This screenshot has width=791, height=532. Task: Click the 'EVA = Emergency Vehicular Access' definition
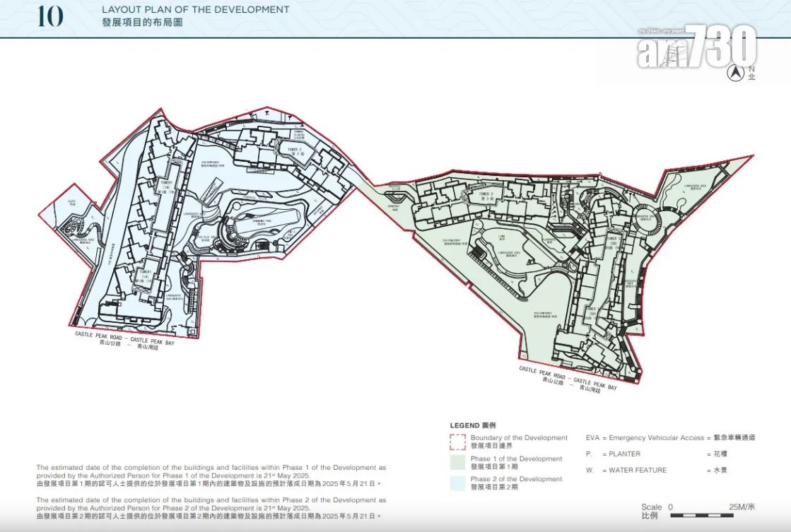tap(645, 438)
